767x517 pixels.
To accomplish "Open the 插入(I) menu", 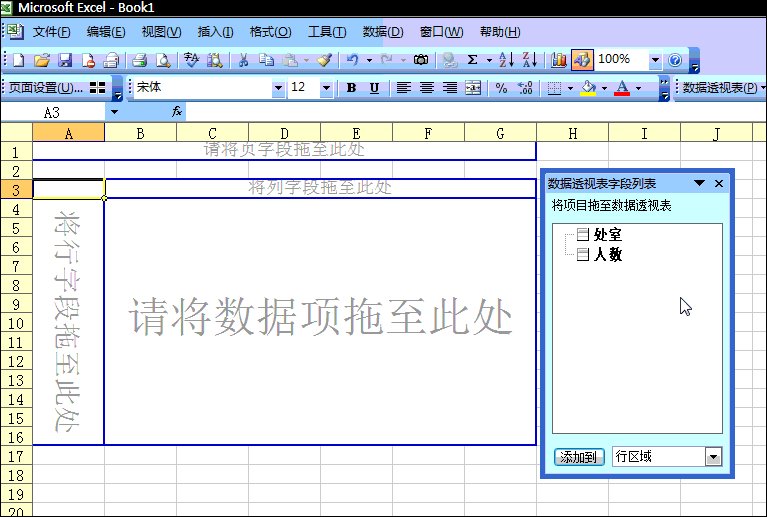I will click(x=215, y=32).
